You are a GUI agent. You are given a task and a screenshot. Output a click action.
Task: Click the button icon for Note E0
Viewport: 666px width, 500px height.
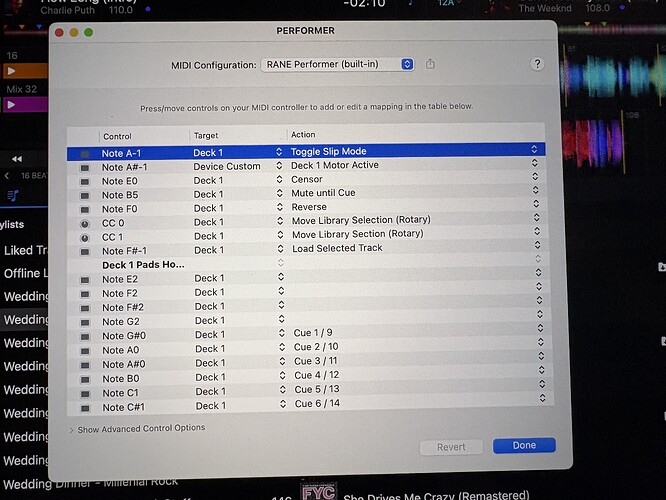[85, 180]
